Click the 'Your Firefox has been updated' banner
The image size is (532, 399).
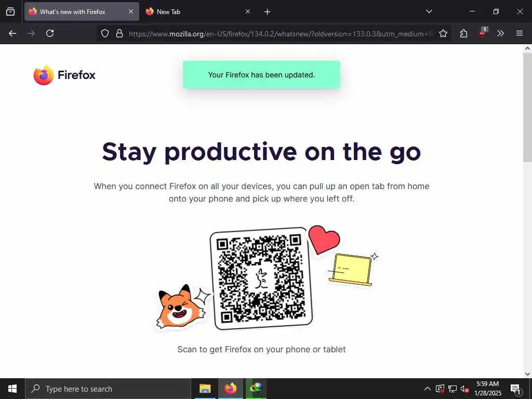[262, 75]
